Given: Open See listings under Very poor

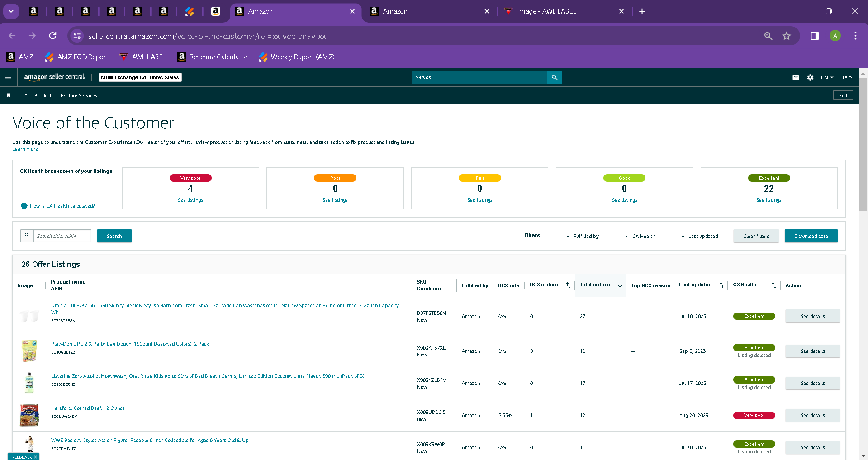Looking at the screenshot, I should click(190, 200).
